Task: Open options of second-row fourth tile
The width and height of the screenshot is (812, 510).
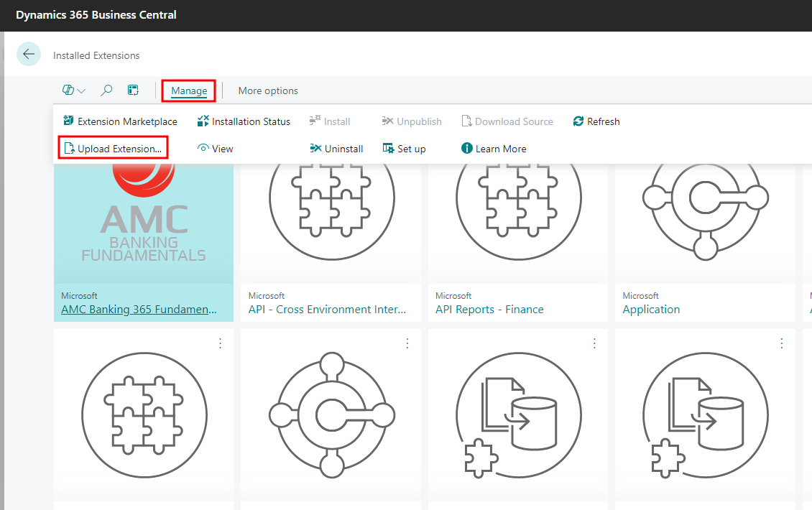Action: coord(781,343)
